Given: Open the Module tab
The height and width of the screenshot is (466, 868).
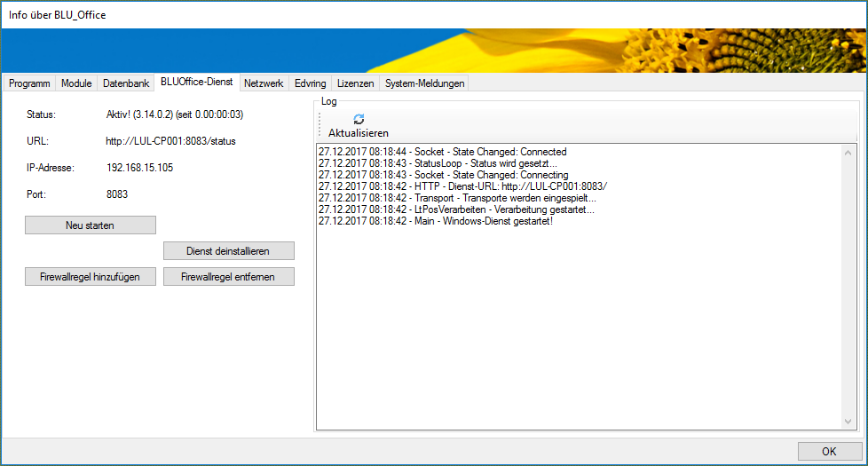Looking at the screenshot, I should (76, 83).
